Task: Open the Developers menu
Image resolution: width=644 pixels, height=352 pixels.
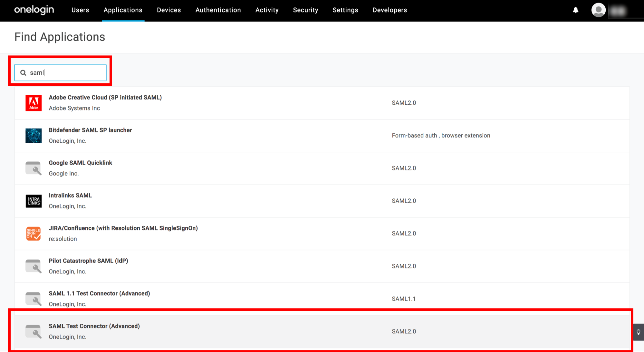Action: click(x=390, y=10)
